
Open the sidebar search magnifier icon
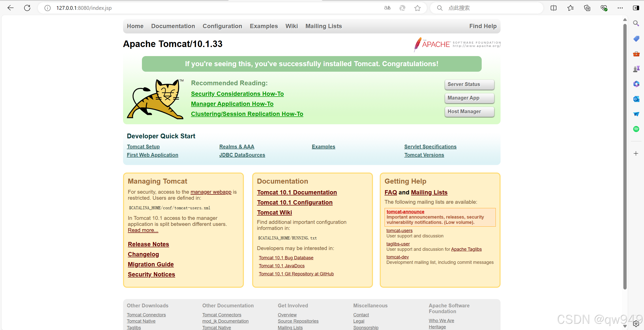[636, 23]
